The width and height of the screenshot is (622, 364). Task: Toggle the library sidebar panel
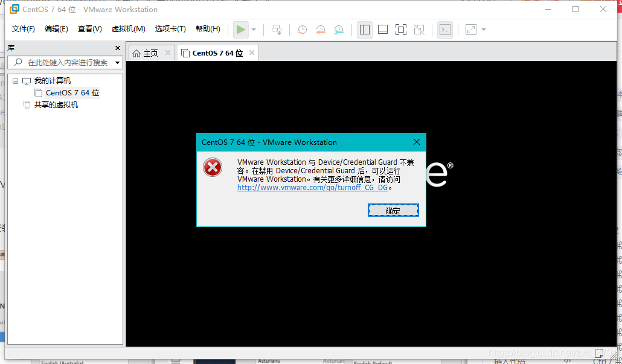coord(365,29)
